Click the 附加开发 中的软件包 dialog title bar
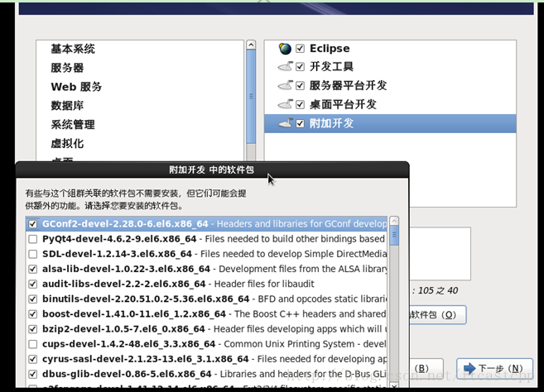The height and width of the screenshot is (392, 544). pyautogui.click(x=212, y=170)
